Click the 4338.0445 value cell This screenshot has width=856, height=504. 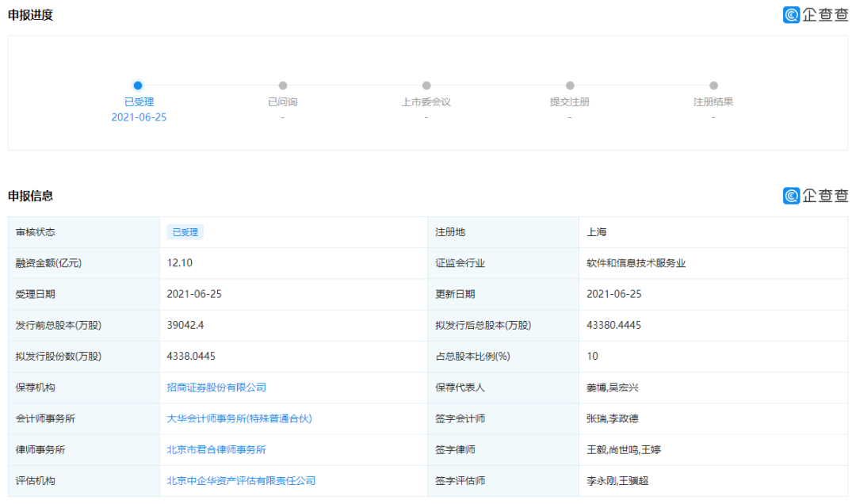(294, 357)
